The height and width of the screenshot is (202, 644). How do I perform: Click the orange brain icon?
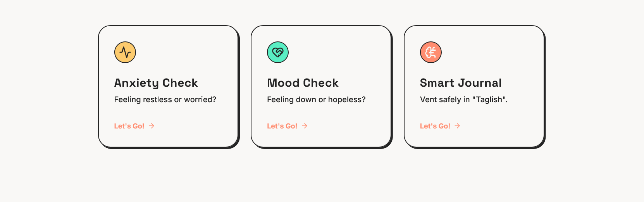[x=431, y=52]
